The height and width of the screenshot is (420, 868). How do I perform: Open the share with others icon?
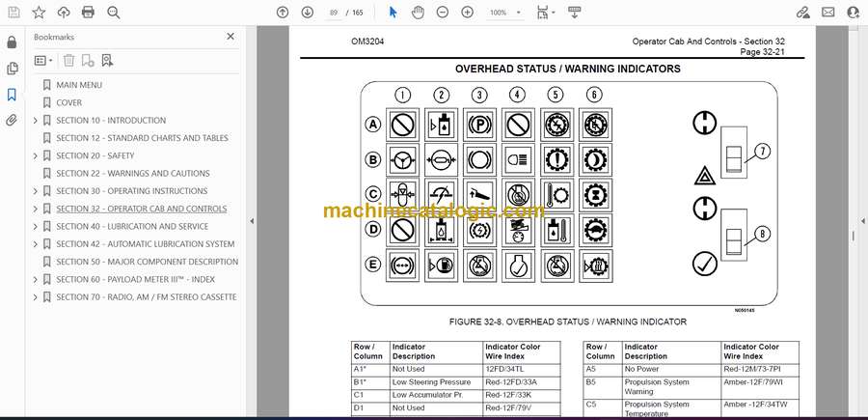pos(854,13)
